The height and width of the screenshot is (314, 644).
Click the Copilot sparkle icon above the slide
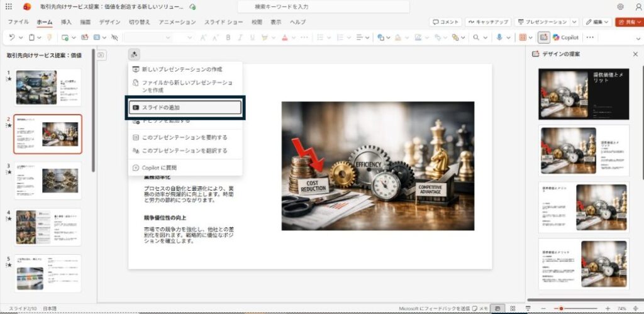coord(135,55)
